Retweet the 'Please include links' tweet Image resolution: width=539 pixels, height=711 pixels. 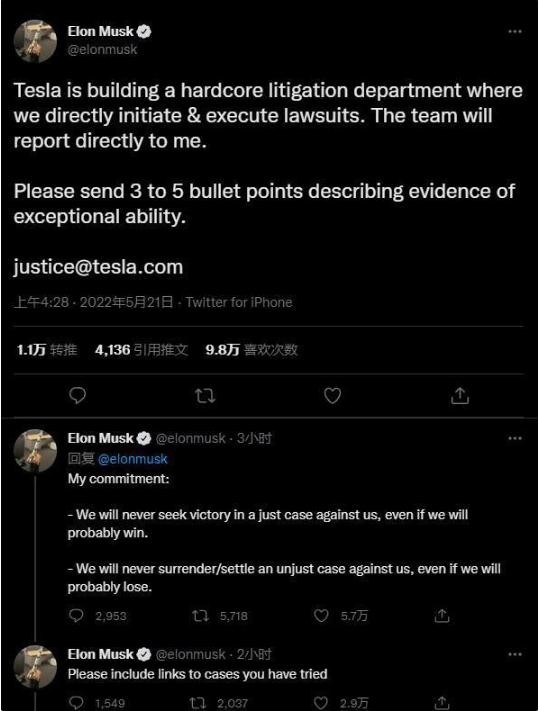pyautogui.click(x=198, y=703)
